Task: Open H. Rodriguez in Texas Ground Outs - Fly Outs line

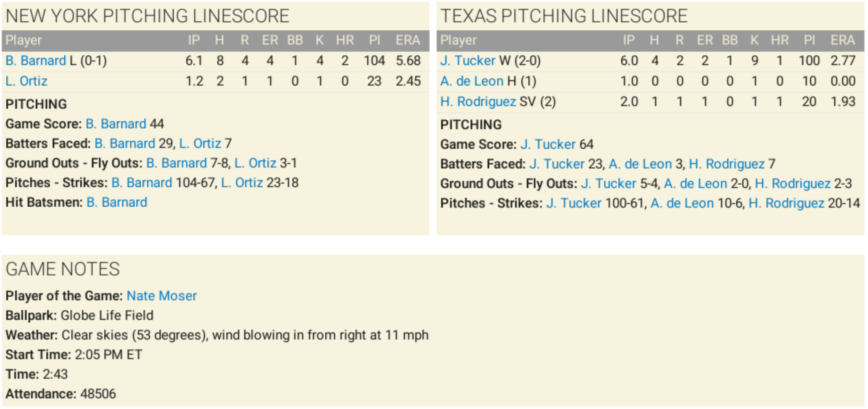Action: (793, 184)
